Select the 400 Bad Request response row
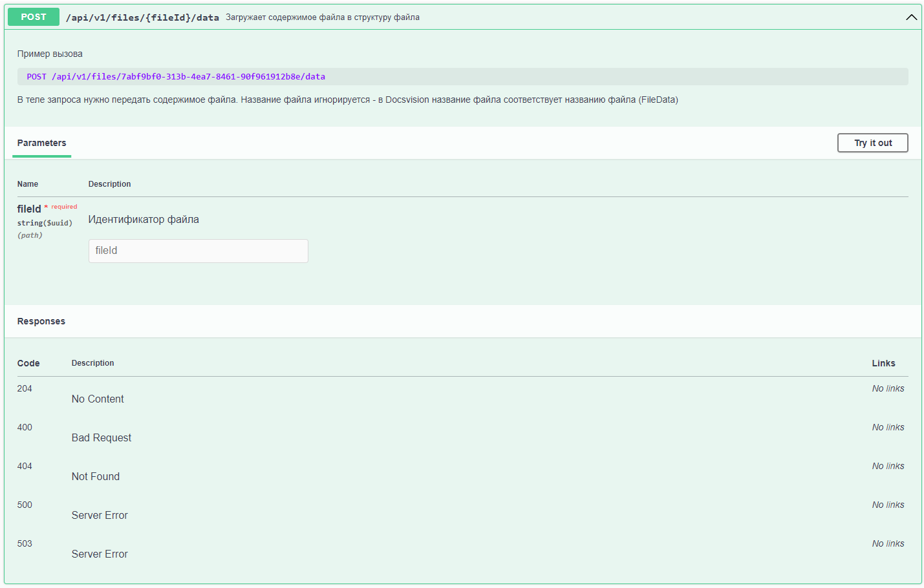The image size is (924, 588). pos(101,433)
